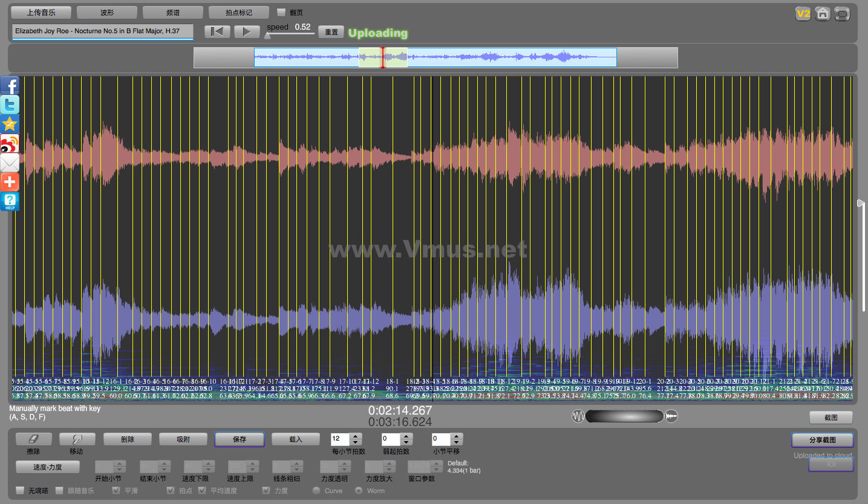
Task: Rewind to start with skip-back button
Action: [x=217, y=32]
